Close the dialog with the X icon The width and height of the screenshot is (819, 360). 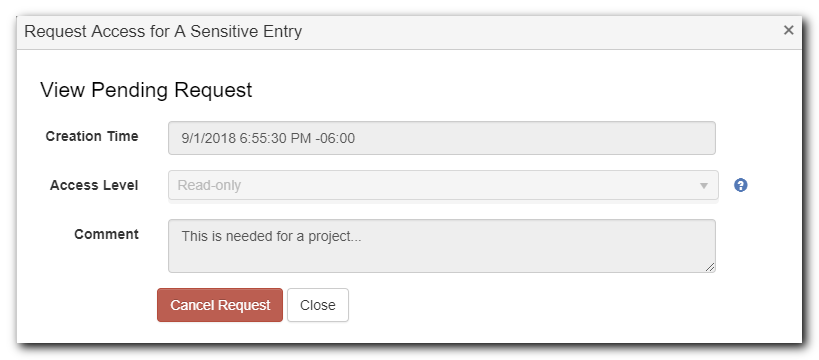click(x=788, y=30)
